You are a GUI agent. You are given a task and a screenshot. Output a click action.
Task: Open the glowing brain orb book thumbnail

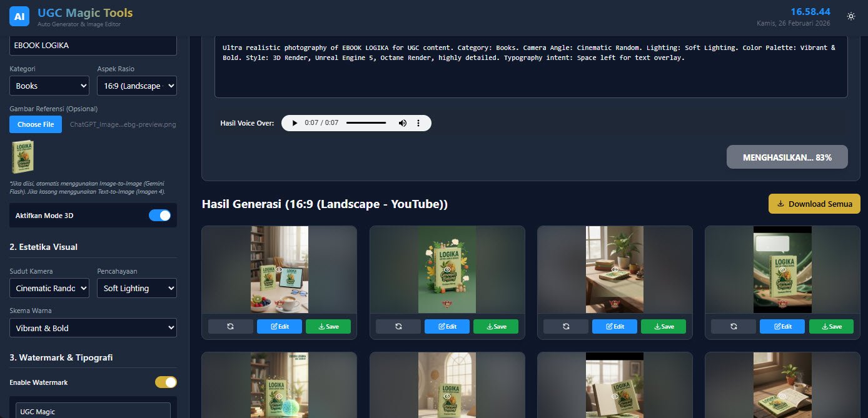coord(280,385)
